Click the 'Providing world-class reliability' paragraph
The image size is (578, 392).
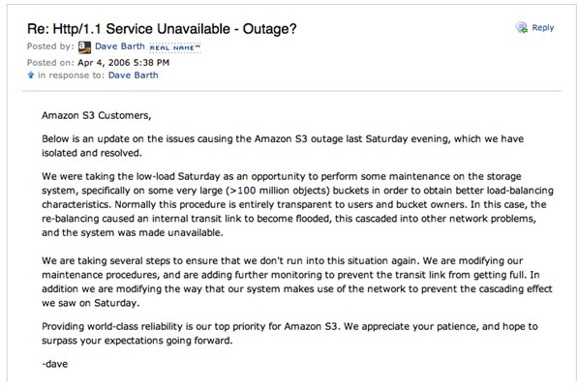[289, 333]
